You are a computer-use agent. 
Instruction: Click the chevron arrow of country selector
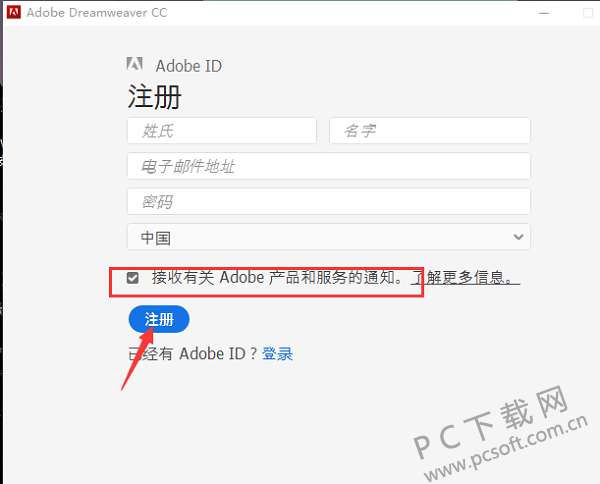518,237
